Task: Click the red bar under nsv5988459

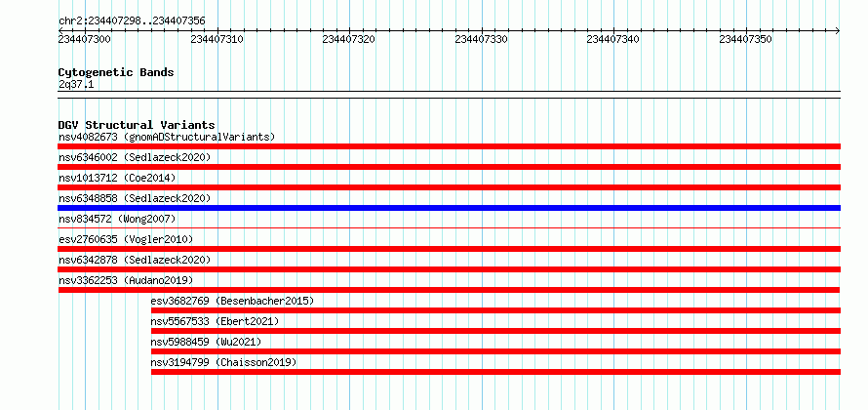Action: 495,351
